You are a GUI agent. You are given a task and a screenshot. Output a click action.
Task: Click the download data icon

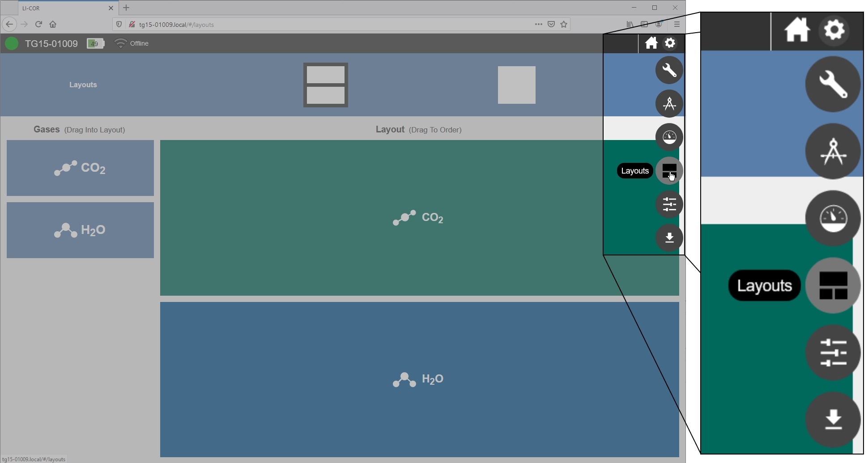669,238
